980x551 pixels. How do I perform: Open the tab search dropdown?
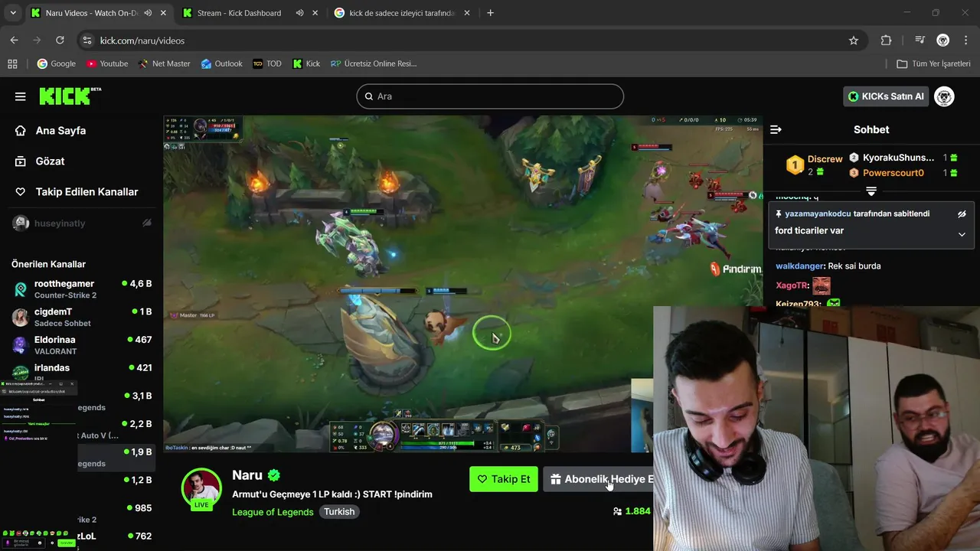(x=12, y=13)
